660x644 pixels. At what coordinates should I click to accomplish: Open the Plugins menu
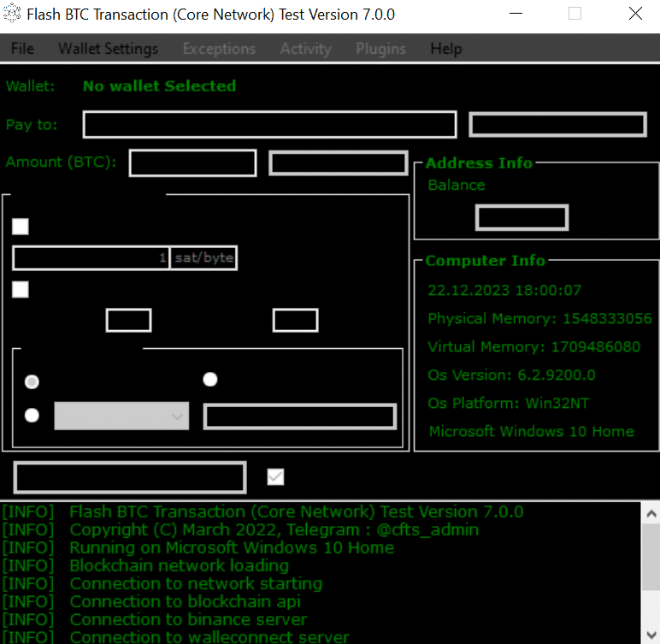(381, 49)
